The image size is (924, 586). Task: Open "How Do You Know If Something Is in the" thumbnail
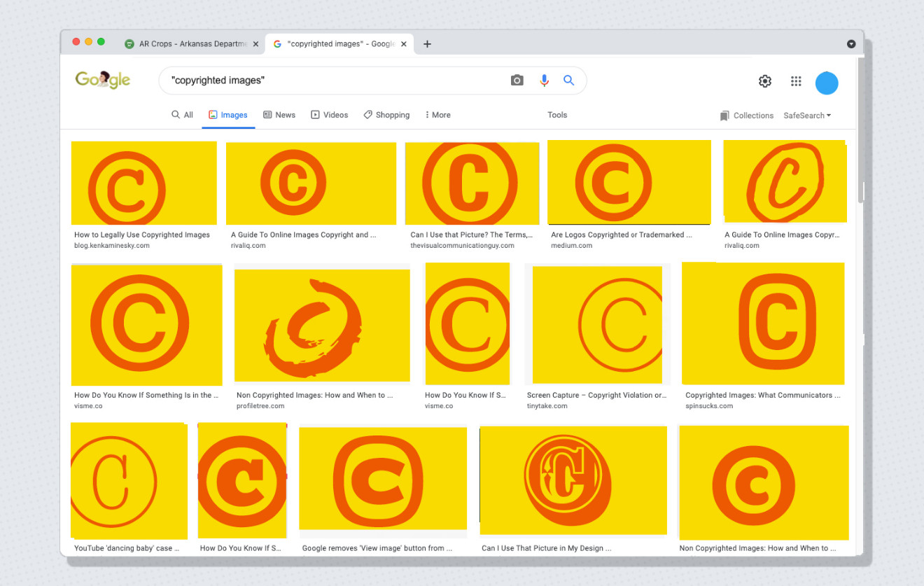click(147, 325)
